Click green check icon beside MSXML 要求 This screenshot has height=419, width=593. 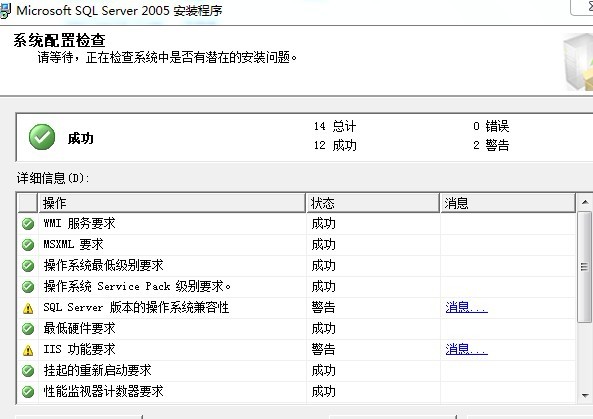click(28, 245)
